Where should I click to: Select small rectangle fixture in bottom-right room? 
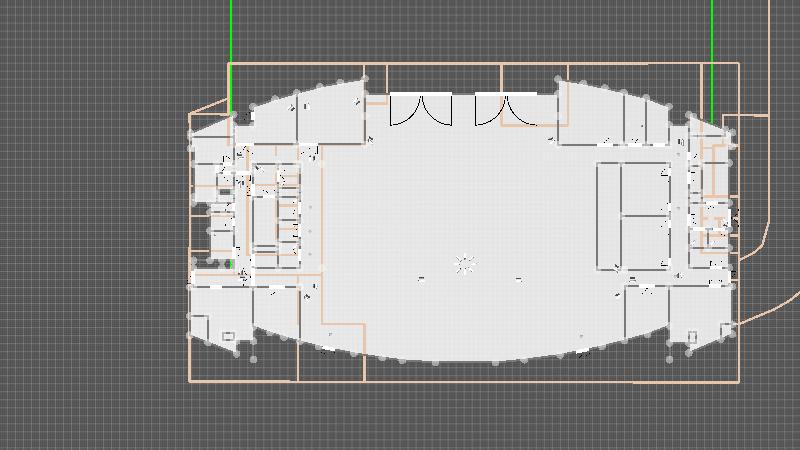[692, 336]
